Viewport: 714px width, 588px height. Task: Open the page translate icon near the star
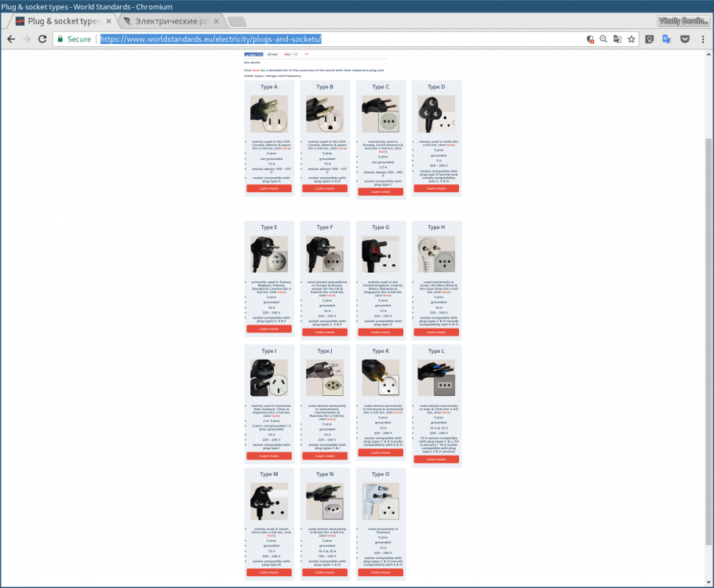tap(617, 38)
